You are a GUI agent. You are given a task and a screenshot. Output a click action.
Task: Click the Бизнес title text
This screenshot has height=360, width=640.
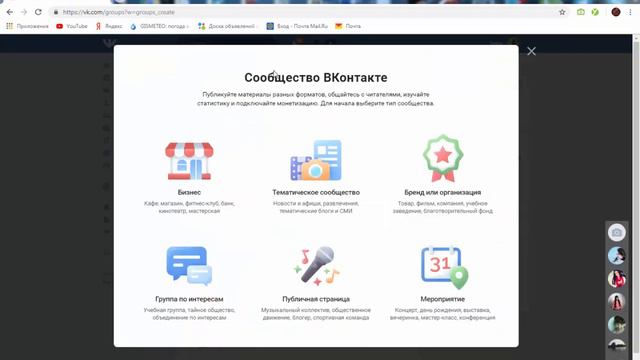click(x=189, y=192)
